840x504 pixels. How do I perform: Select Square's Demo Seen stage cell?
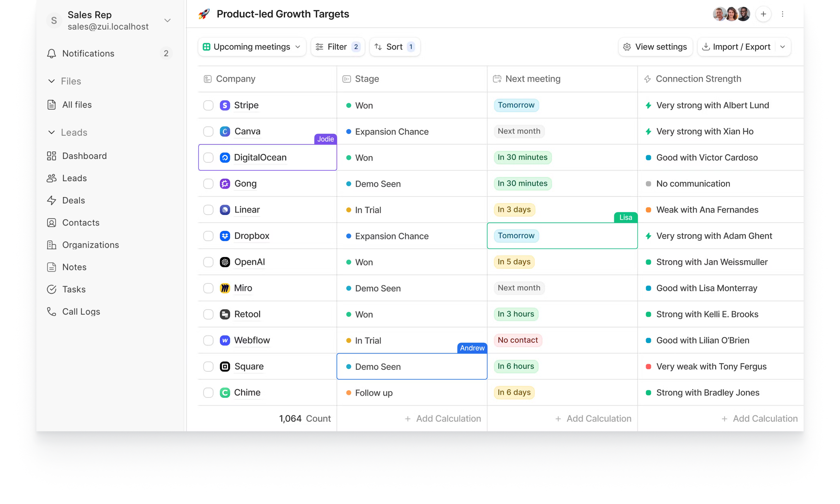tap(412, 366)
